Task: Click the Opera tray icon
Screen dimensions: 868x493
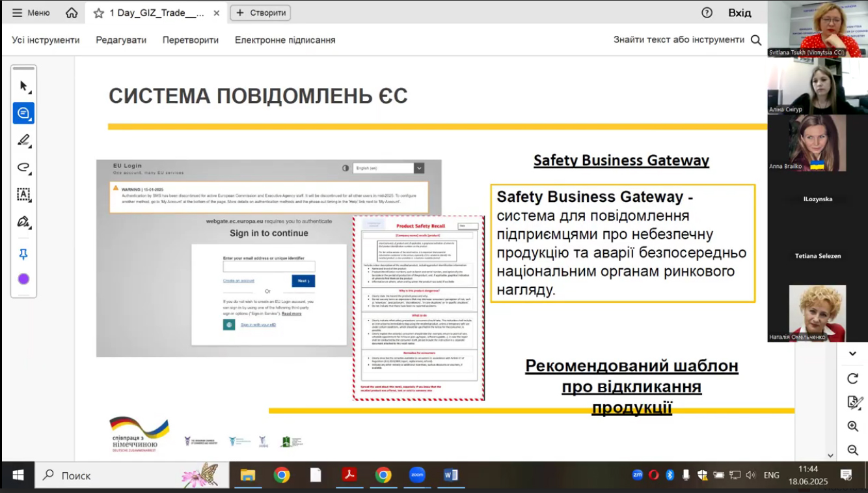Action: (x=654, y=475)
